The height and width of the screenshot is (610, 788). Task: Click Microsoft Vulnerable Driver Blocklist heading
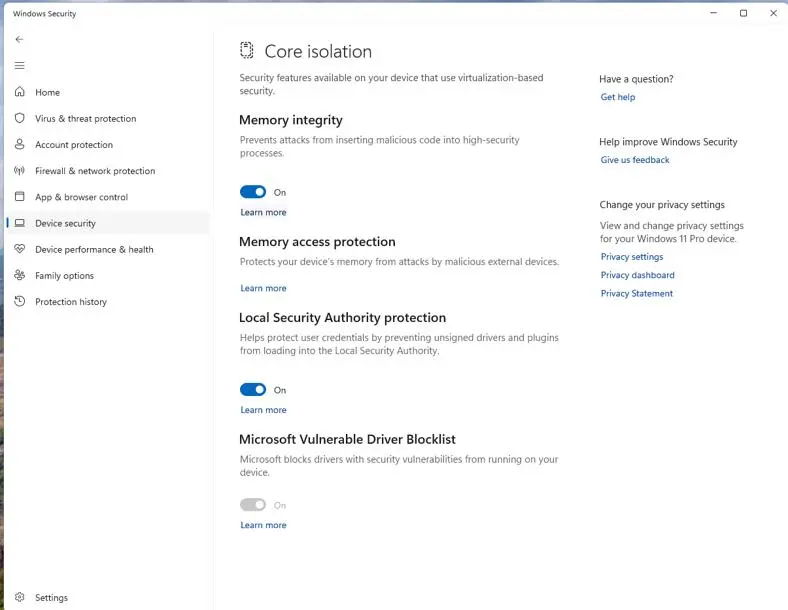click(347, 439)
